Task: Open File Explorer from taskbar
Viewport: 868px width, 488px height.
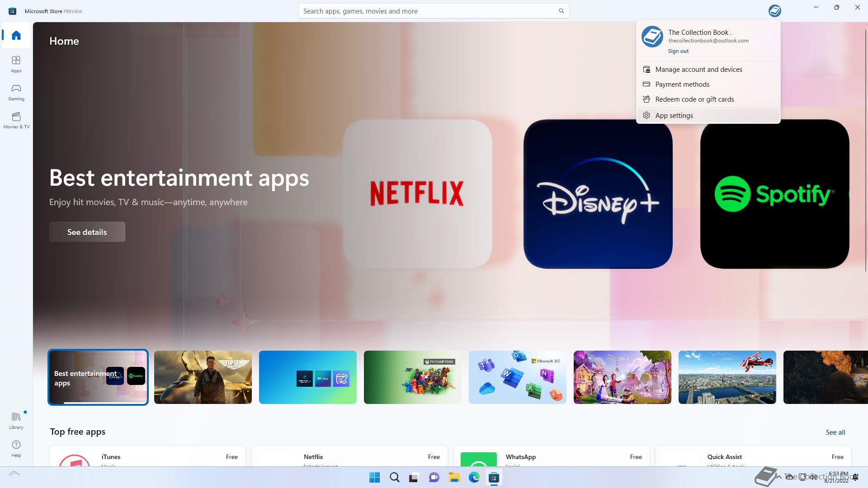Action: (x=454, y=477)
